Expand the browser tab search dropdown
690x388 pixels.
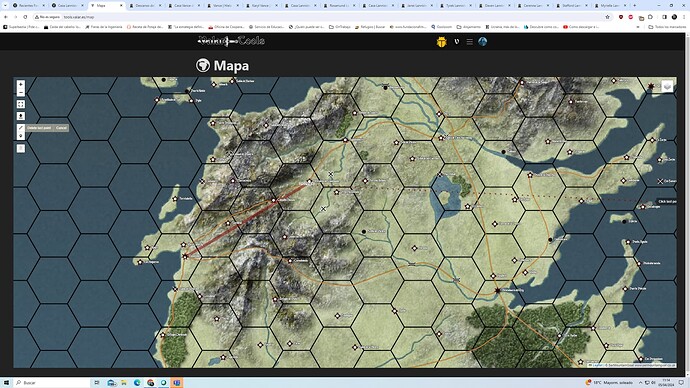pyautogui.click(x=5, y=6)
